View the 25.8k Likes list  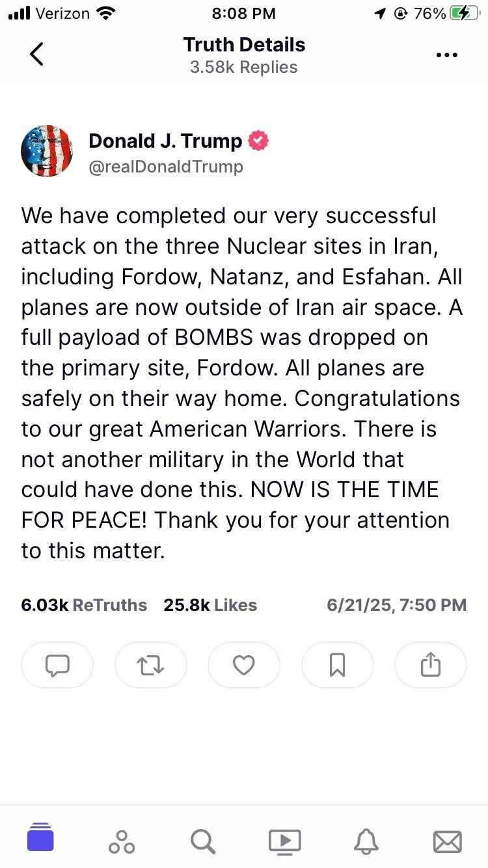[210, 605]
